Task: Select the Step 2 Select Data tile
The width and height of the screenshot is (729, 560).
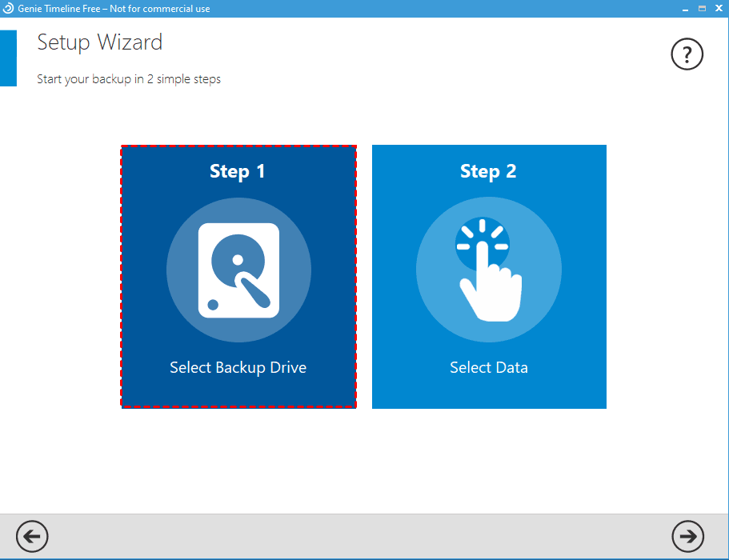Action: click(488, 276)
